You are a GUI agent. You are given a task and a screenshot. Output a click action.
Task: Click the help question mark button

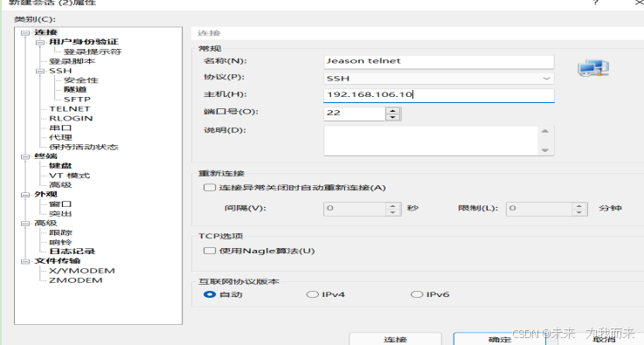pyautogui.click(x=596, y=3)
